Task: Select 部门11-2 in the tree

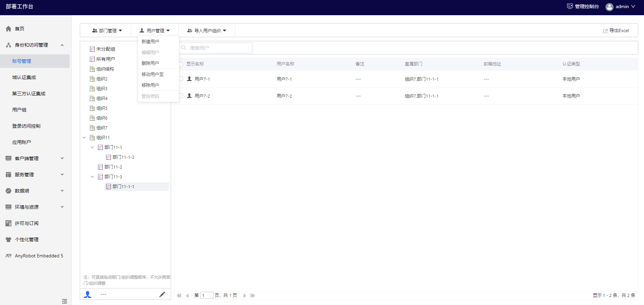Action: pos(113,167)
